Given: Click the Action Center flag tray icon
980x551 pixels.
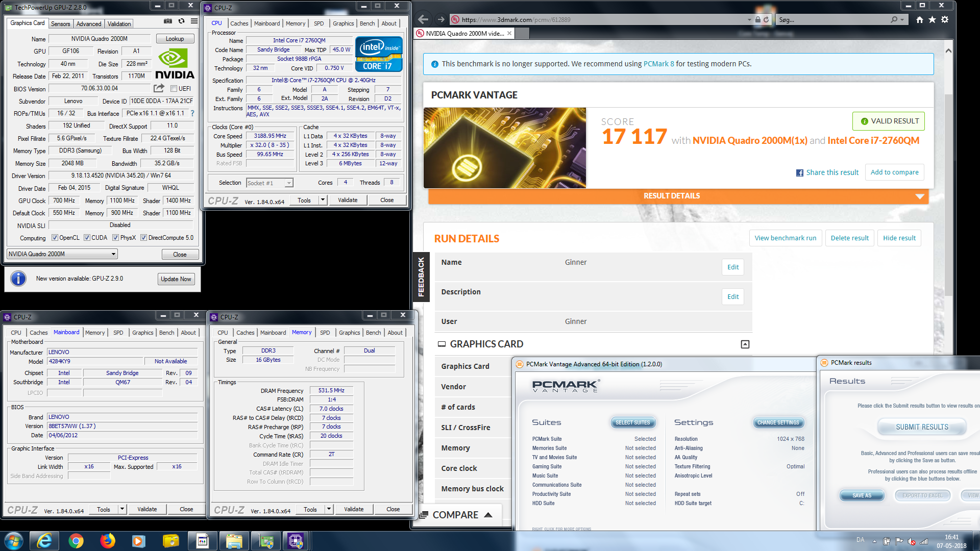Looking at the screenshot, I should pos(899,541).
